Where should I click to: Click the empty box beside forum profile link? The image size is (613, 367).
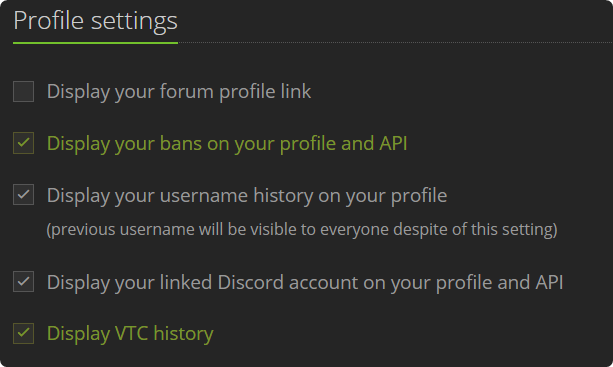pos(23,91)
